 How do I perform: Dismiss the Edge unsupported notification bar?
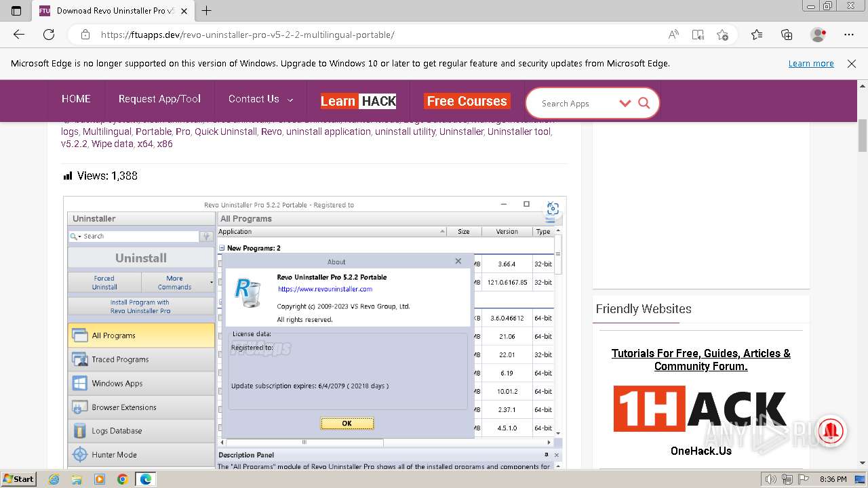(852, 64)
